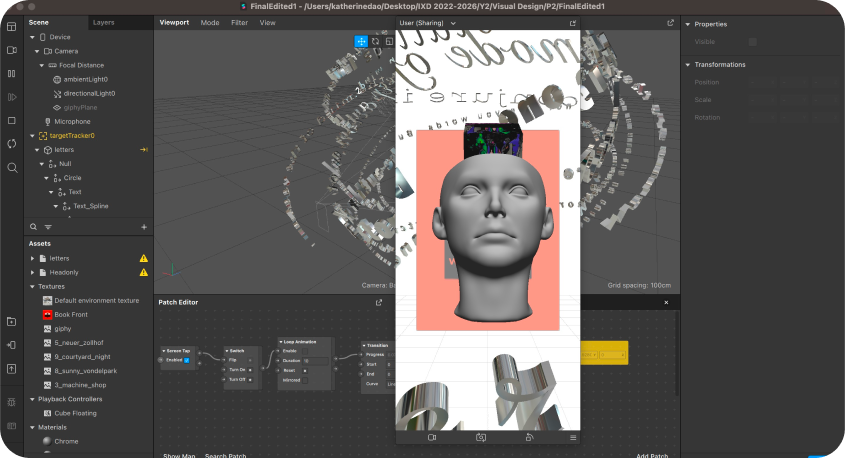Screen dimensions: 845x458
Task: Toggle Mirrored checkbox on Loop Animation patch
Action: (306, 380)
